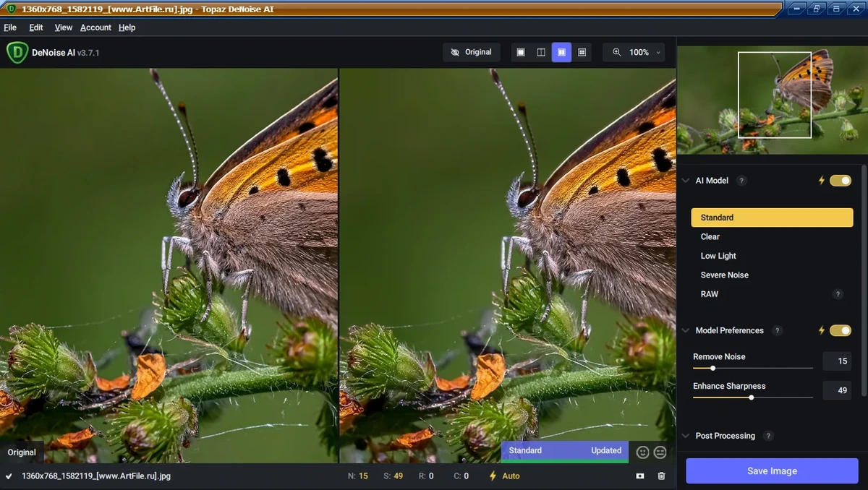The image size is (868, 490).
Task: Select the single view layout icon
Action: click(x=520, y=52)
